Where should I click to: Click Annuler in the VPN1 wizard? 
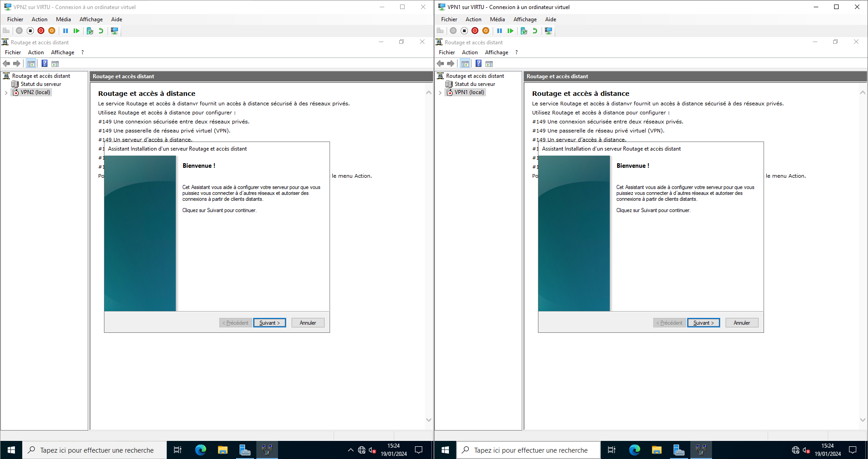[x=741, y=323]
